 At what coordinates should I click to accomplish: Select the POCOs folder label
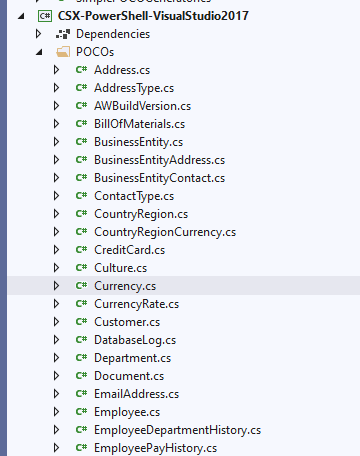click(95, 52)
